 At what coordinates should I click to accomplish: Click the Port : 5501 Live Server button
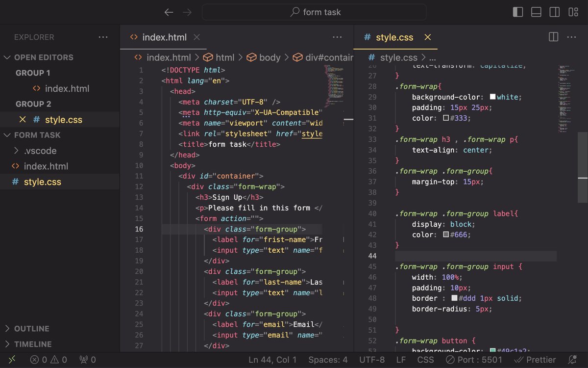pyautogui.click(x=474, y=360)
